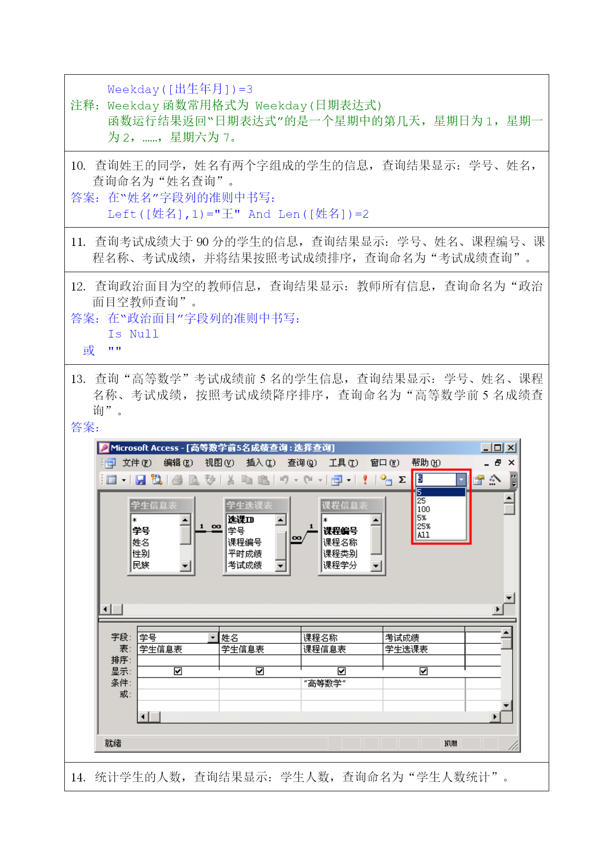Click scroll-down arrow of 课程信息表 field list

(x=376, y=566)
